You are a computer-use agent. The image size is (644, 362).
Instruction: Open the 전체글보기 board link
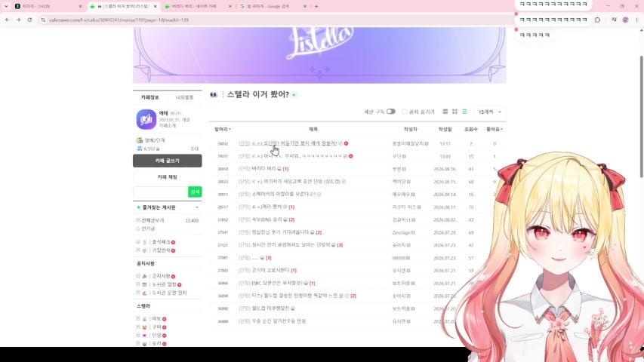(x=153, y=220)
